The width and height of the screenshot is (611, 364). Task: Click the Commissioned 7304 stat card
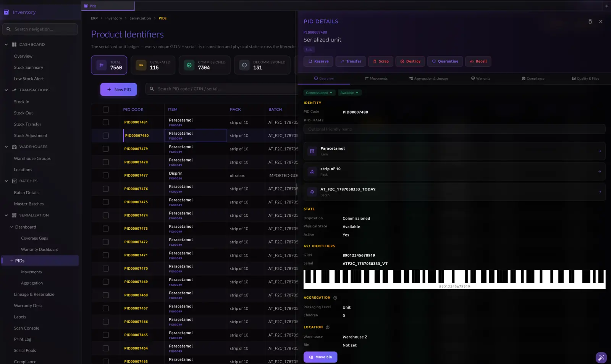205,65
